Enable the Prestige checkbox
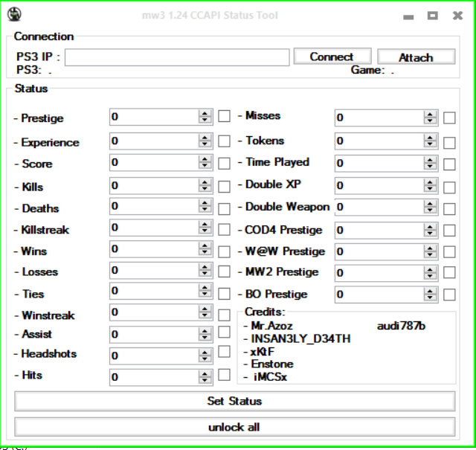476x450 pixels. pyautogui.click(x=224, y=116)
